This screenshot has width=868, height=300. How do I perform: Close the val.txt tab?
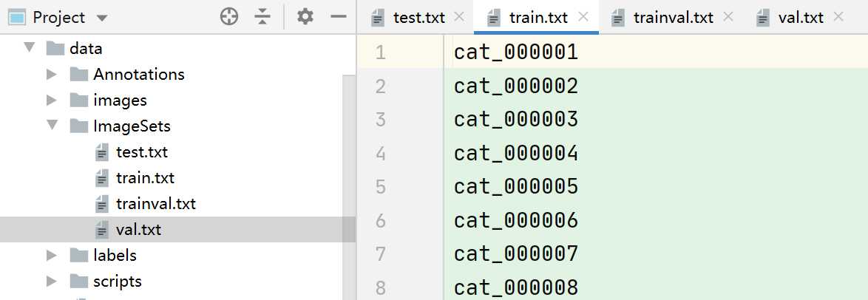point(838,17)
